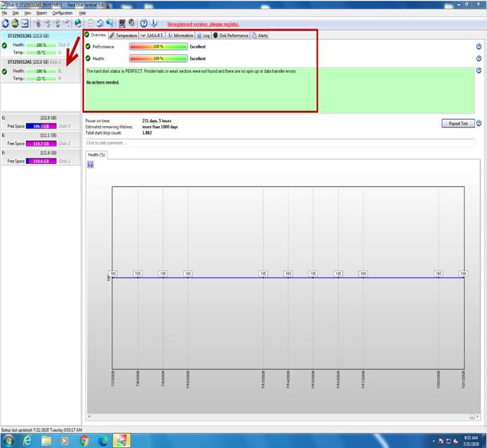This screenshot has height=448, width=487.
Task: Click the Refresh icon in the toolbar
Action: click(6, 23)
